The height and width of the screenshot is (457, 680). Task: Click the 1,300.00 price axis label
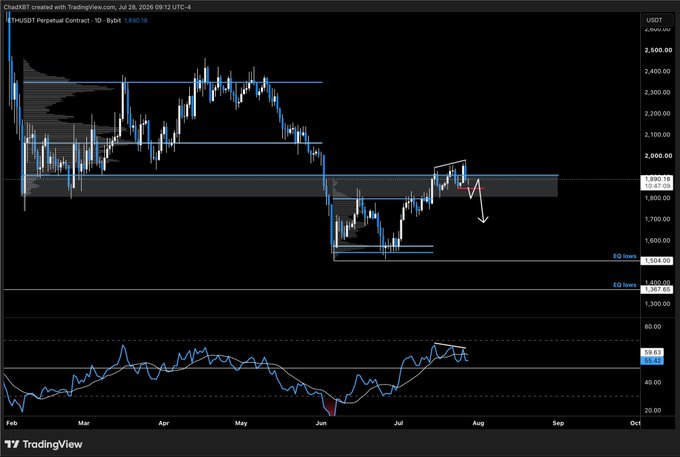658,304
